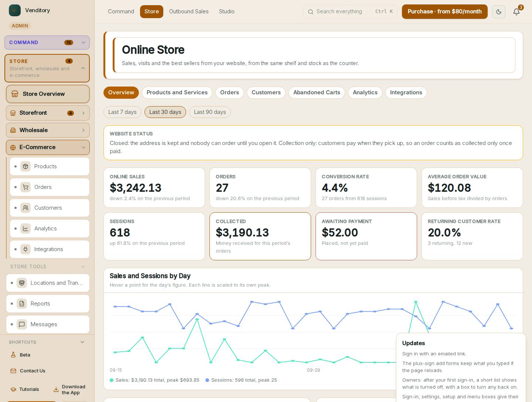The height and width of the screenshot is (402, 532).
Task: Click the Purchase from $80/month button
Action: click(445, 11)
